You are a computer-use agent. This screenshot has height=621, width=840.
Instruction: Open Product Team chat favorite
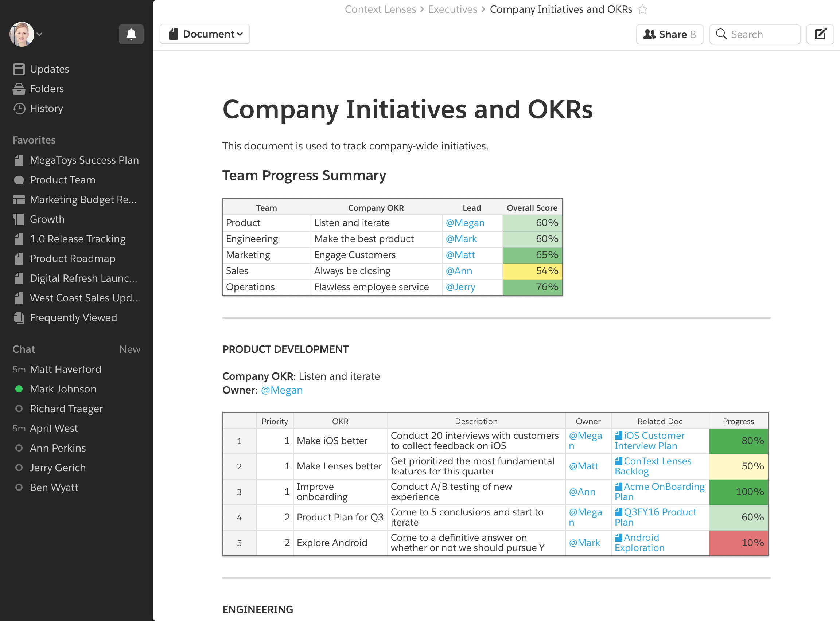point(62,180)
